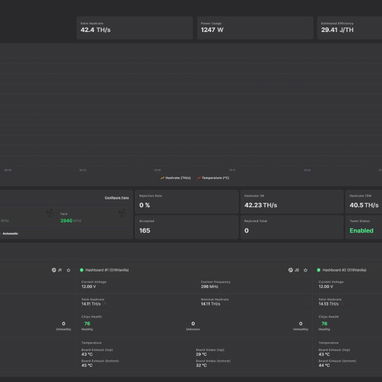Screen dimensions: 382x382
Task: Click the power icon beside Hashboard #2 title
Action: 306,270
